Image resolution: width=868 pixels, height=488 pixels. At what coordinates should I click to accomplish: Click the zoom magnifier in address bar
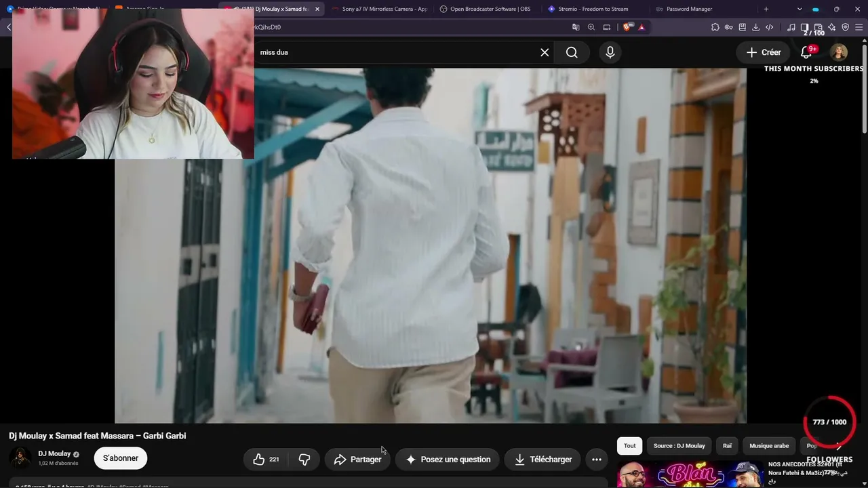click(x=591, y=27)
